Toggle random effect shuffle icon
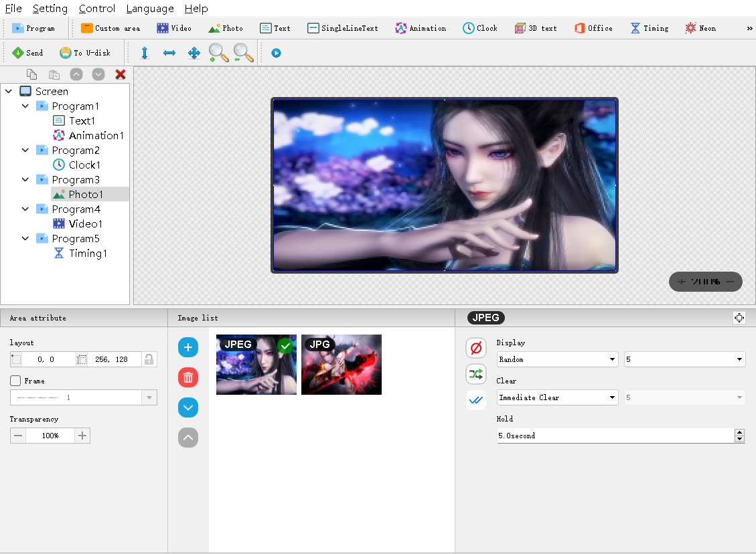This screenshot has height=554, width=756. coord(476,374)
